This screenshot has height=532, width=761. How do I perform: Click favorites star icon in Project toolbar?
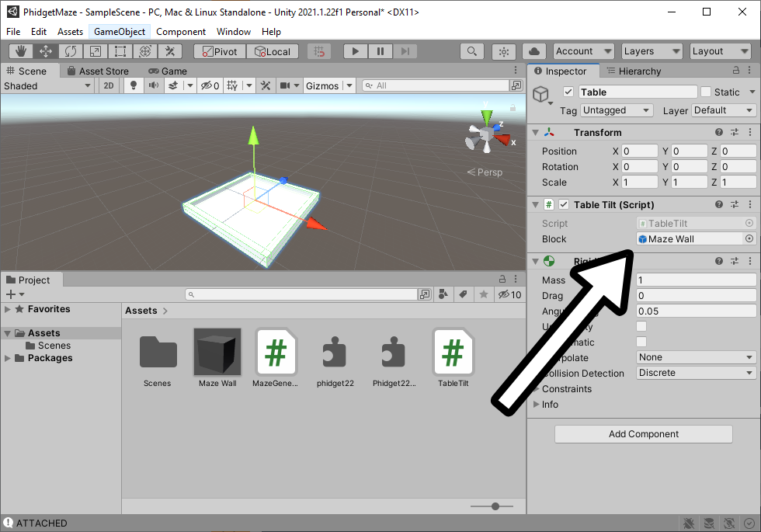(x=484, y=294)
